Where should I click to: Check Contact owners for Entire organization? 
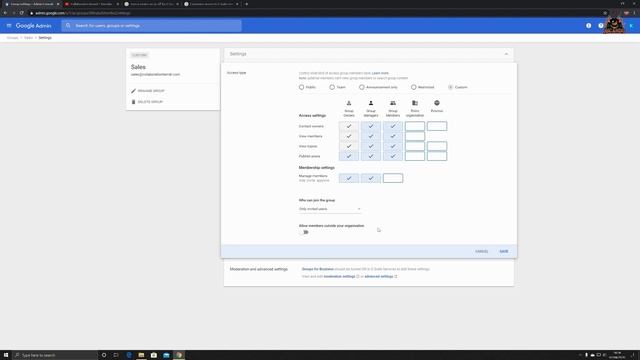[x=415, y=126]
